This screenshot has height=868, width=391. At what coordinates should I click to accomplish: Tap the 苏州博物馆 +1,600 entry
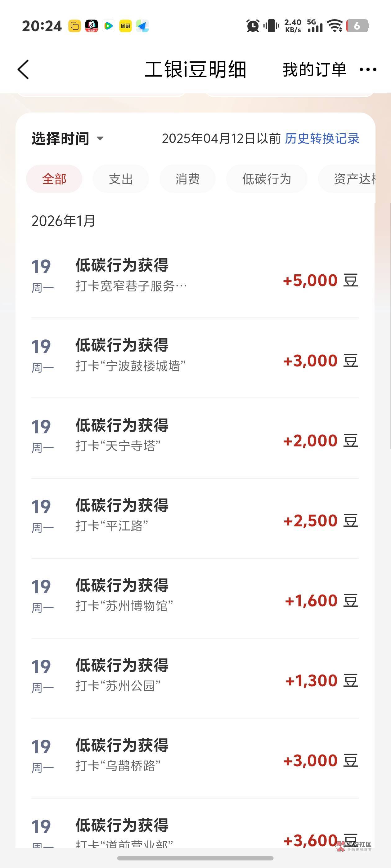(x=195, y=598)
